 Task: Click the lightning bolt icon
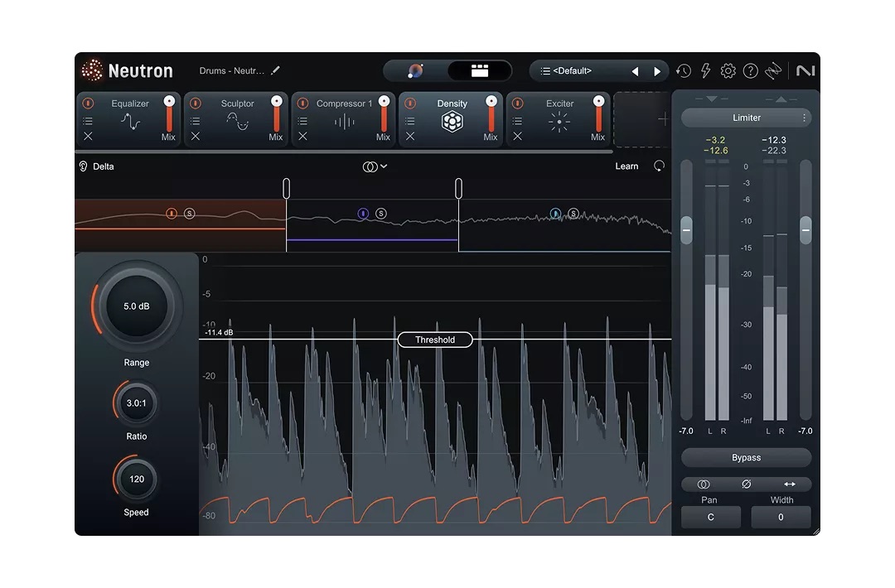pyautogui.click(x=705, y=71)
